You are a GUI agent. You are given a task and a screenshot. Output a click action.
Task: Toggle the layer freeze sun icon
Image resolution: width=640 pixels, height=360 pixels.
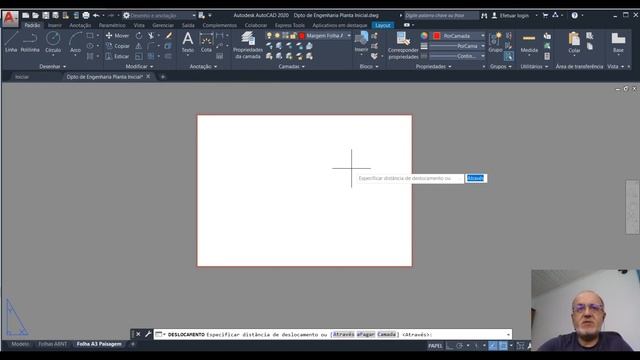277,36
